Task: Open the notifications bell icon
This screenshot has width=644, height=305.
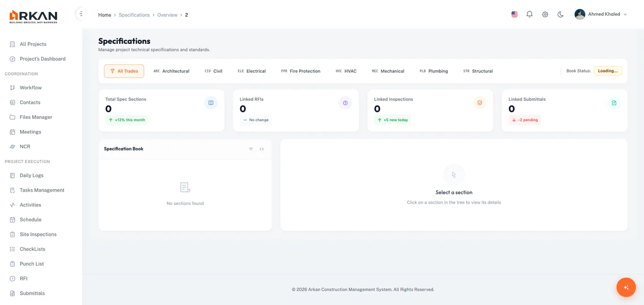Action: (x=530, y=14)
